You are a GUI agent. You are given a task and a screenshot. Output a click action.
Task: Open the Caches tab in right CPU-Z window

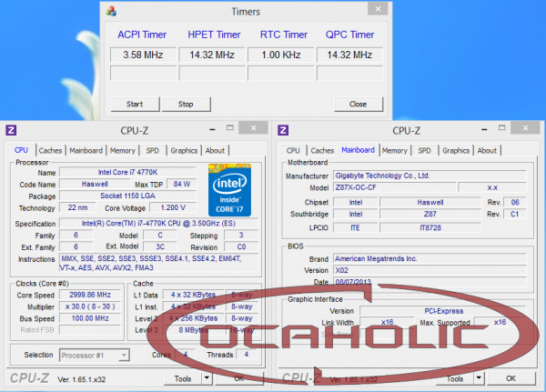[322, 151]
